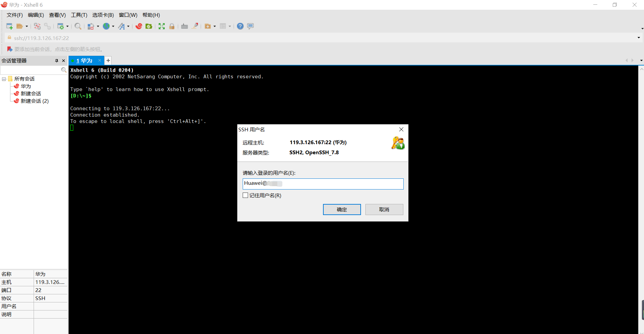Select the 新建会话 (2) session

pyautogui.click(x=35, y=101)
